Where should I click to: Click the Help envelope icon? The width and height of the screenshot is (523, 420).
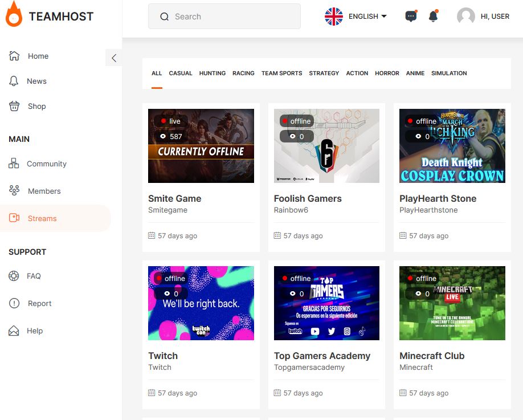pos(14,331)
